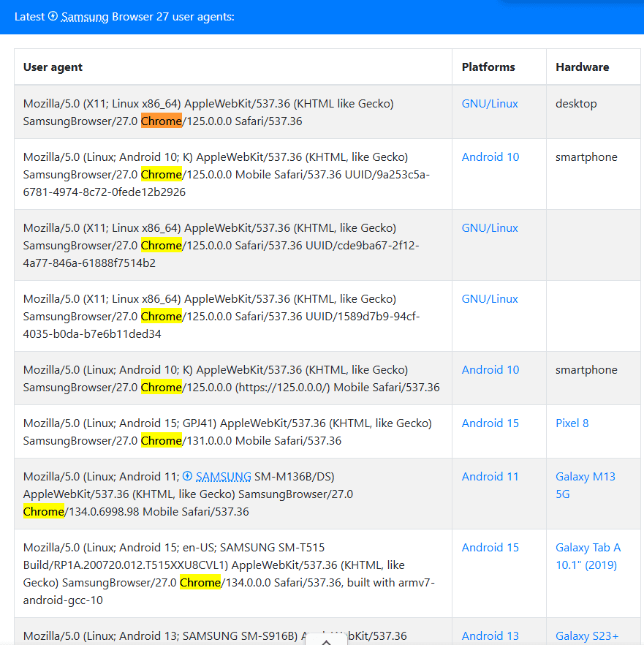Open Android 10 link in UUID/9a253c5a row
The height and width of the screenshot is (645, 644).
pos(490,157)
